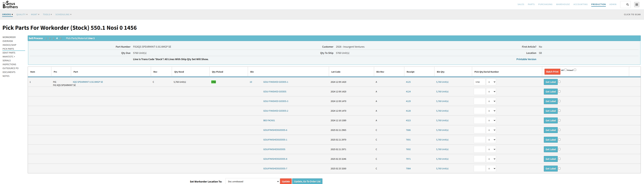Open DEKIT PARTS in the side navigation
Screen dimensions: 644x184
[x=9, y=53]
